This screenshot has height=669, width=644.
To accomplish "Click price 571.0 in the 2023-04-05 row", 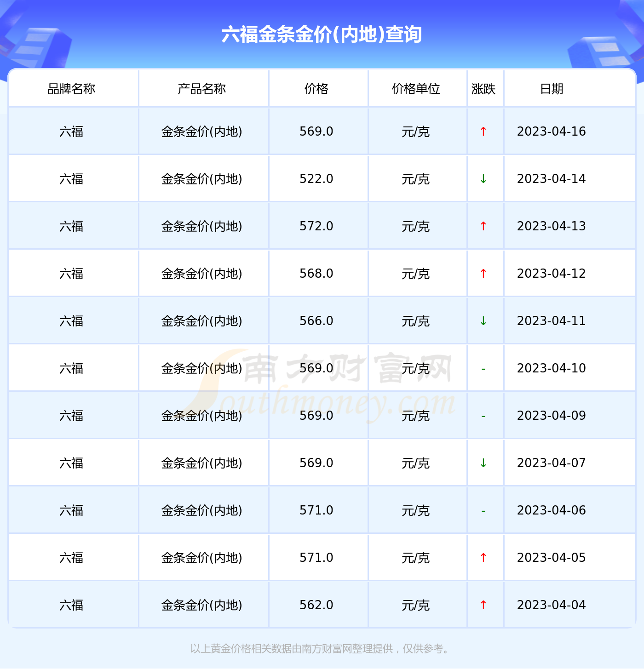I will [316, 558].
